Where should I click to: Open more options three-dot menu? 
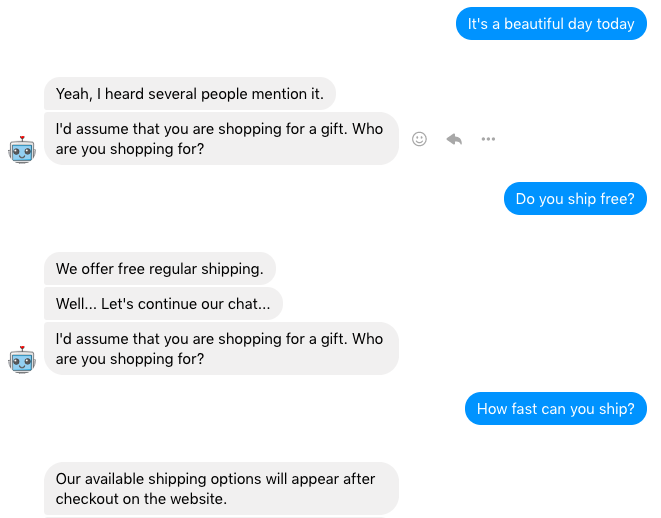488,139
